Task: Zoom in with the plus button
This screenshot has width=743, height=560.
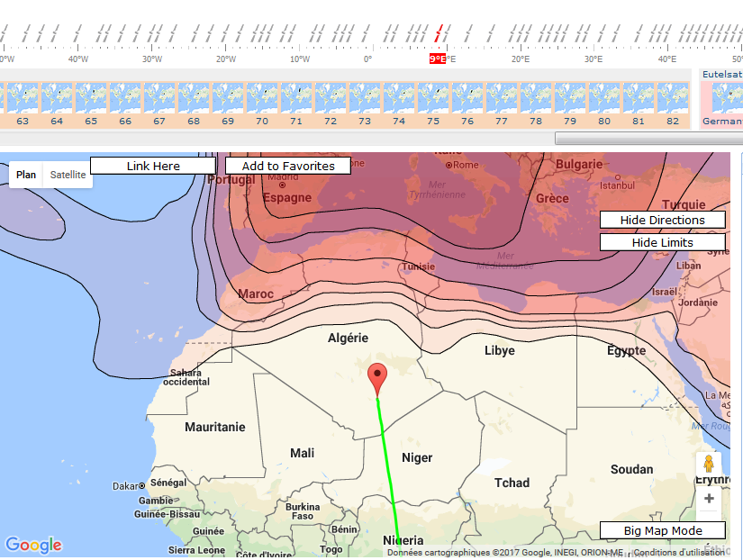Action: pyautogui.click(x=709, y=498)
